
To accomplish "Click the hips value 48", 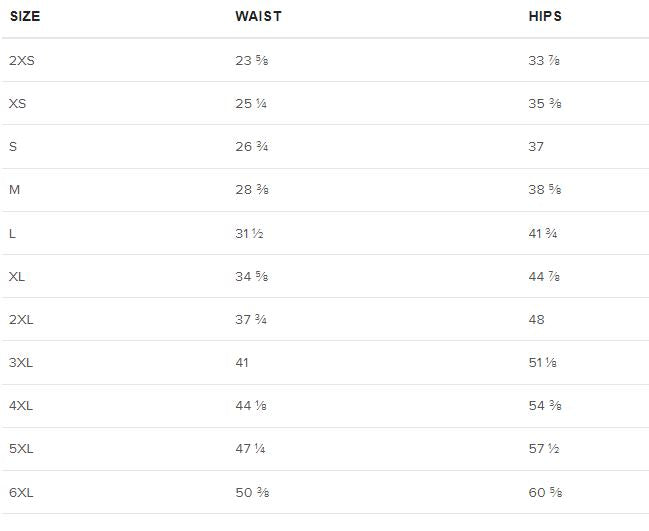I will [536, 320].
